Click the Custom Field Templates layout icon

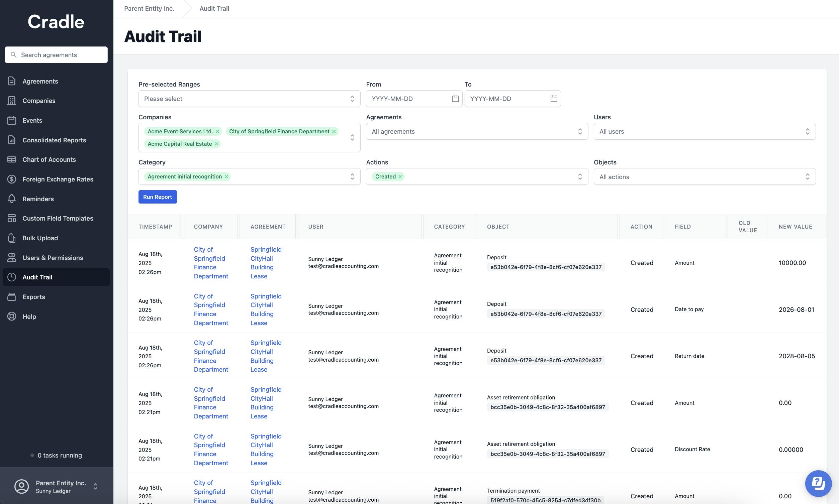tap(12, 218)
